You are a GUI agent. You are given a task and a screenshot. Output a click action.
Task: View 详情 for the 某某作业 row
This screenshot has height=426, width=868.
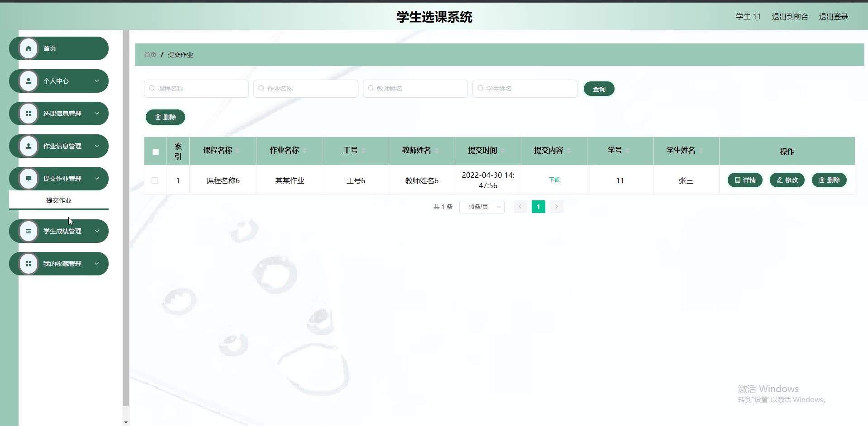745,180
